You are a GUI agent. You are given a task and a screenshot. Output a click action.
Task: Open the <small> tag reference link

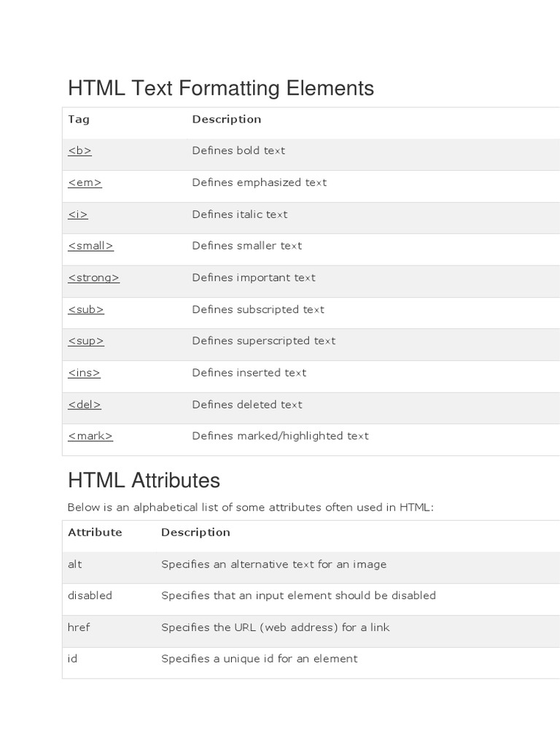(x=90, y=246)
